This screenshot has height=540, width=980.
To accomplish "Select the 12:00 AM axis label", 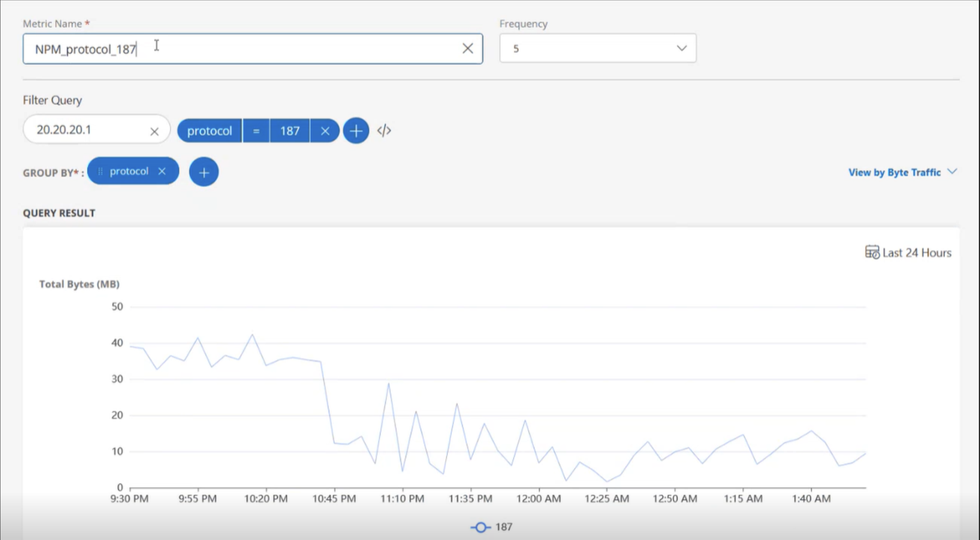I will pos(539,498).
